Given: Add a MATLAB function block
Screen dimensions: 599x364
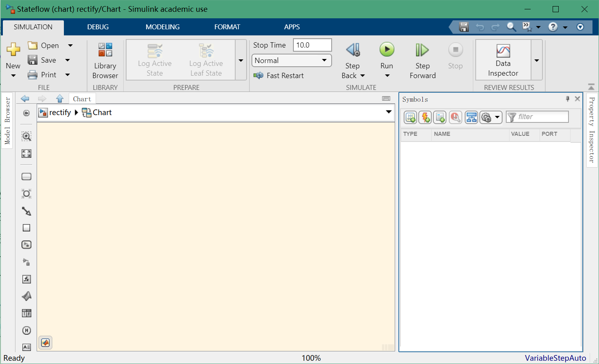Looking at the screenshot, I should [26, 296].
